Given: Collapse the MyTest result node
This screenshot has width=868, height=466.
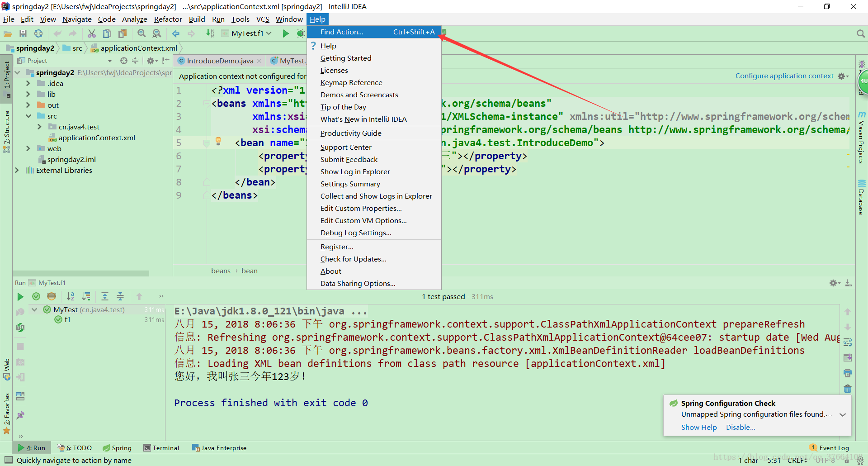Looking at the screenshot, I should click(x=34, y=309).
